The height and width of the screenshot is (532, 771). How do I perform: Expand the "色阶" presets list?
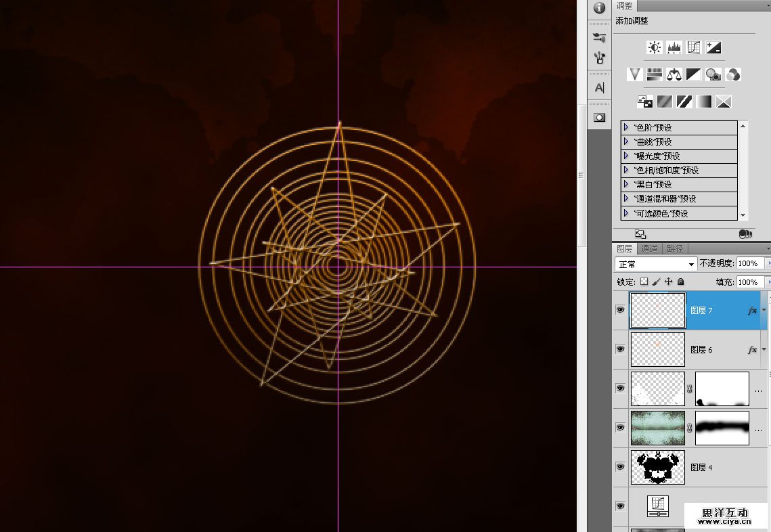click(x=626, y=127)
